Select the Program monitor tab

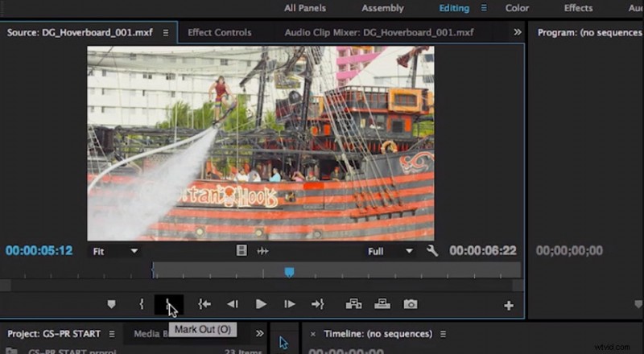(x=589, y=32)
